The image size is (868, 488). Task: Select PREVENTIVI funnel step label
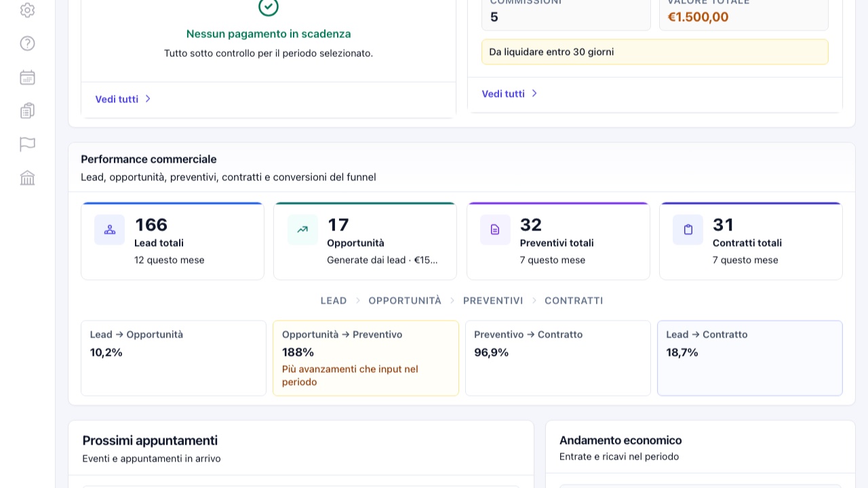pyautogui.click(x=493, y=300)
